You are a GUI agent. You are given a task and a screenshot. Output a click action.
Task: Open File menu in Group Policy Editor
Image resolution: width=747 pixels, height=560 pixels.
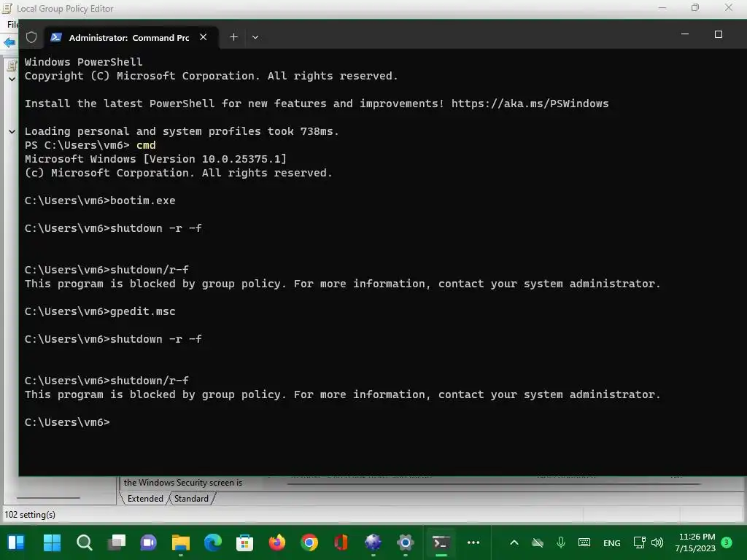[x=12, y=24]
